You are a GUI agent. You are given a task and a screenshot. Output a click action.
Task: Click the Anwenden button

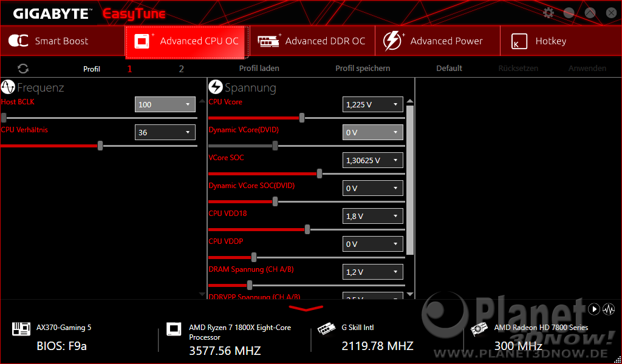coord(587,68)
